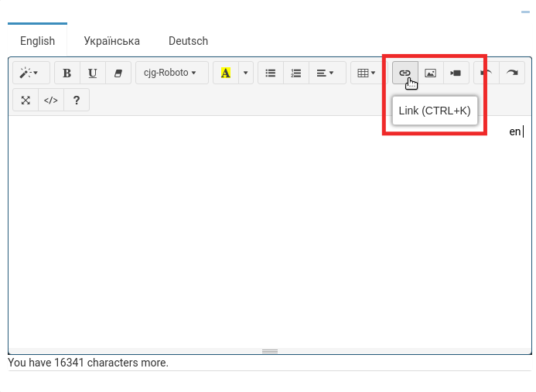Click the 'You have 16341 characters more.' text
Screen dimensions: 536x392
click(88, 363)
